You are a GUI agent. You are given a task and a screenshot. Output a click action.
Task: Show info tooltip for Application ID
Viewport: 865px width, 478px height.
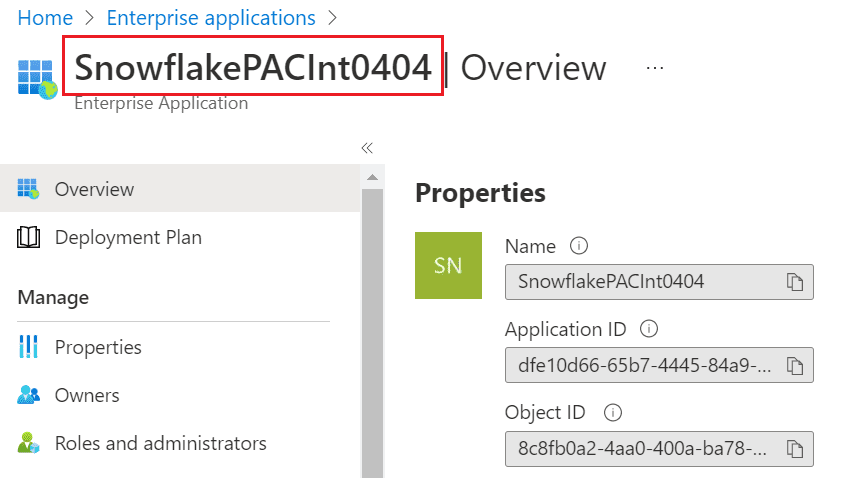pyautogui.click(x=649, y=329)
